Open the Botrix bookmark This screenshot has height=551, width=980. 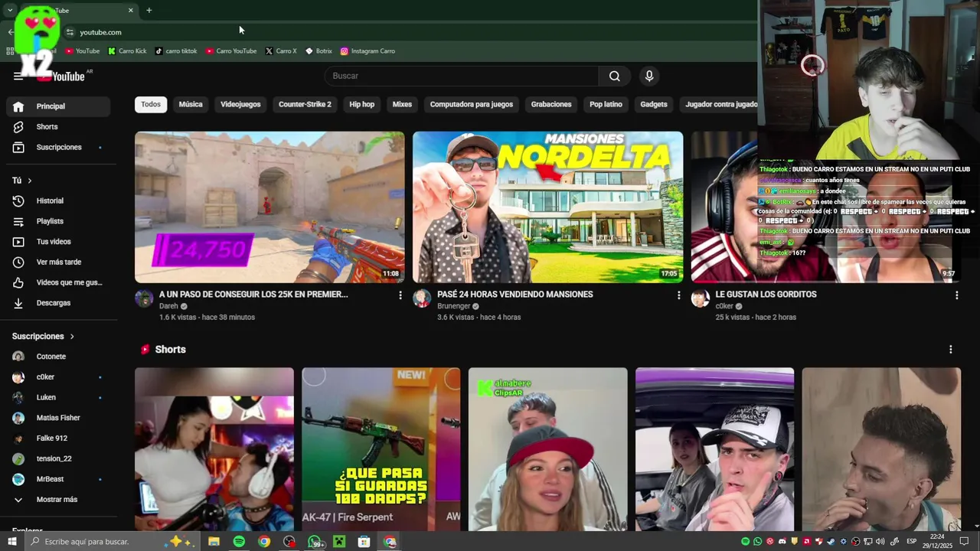(x=318, y=51)
